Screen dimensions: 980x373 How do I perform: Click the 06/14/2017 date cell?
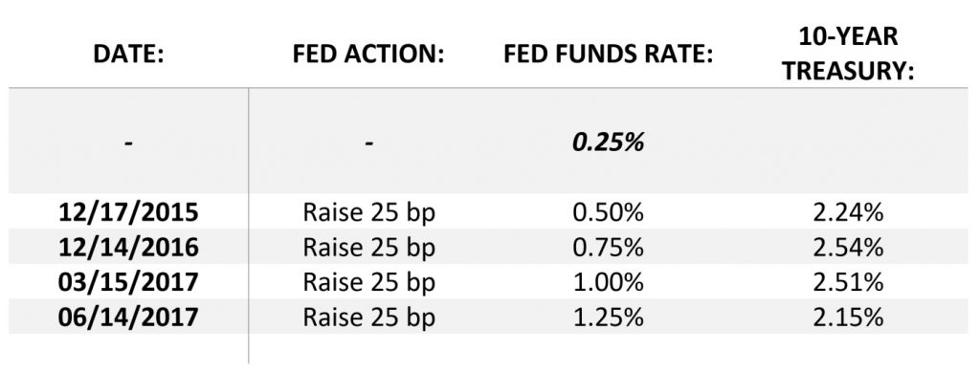pyautogui.click(x=128, y=318)
